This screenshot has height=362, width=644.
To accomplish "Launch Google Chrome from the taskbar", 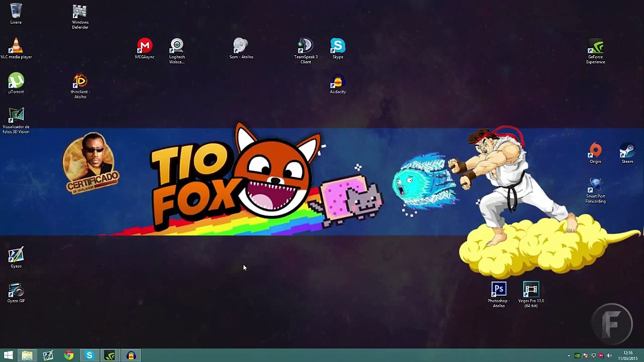I will 68,356.
